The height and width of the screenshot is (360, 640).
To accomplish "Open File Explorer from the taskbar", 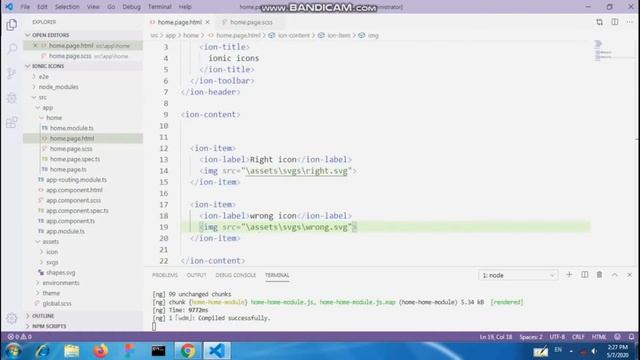I will 72,351.
